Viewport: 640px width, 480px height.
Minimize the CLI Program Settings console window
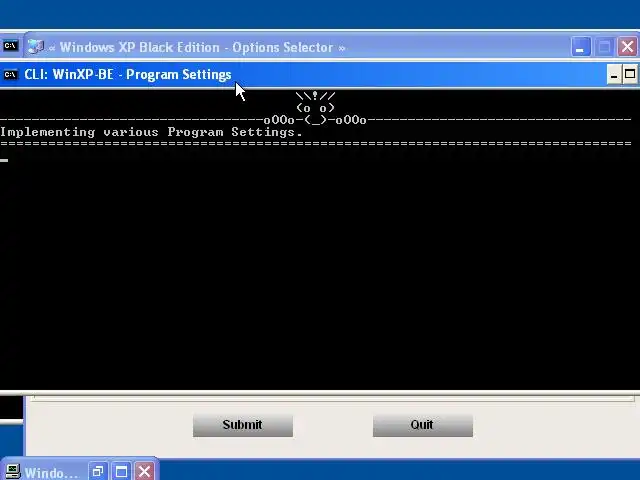(614, 75)
